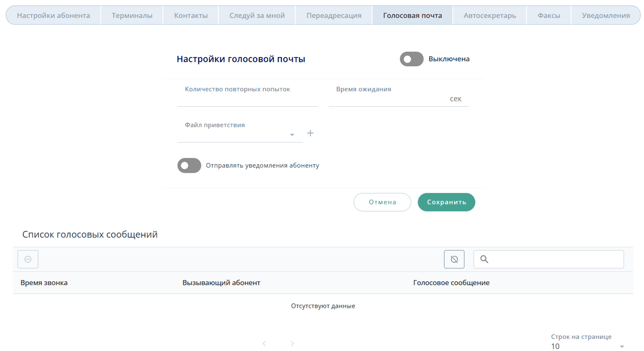
Task: Click the magnifier search icon
Action: (x=484, y=259)
